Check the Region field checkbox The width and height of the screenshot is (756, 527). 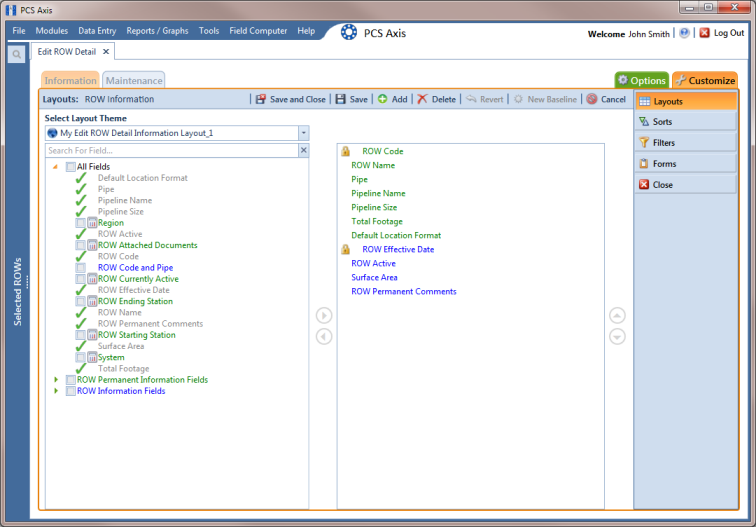click(x=81, y=223)
